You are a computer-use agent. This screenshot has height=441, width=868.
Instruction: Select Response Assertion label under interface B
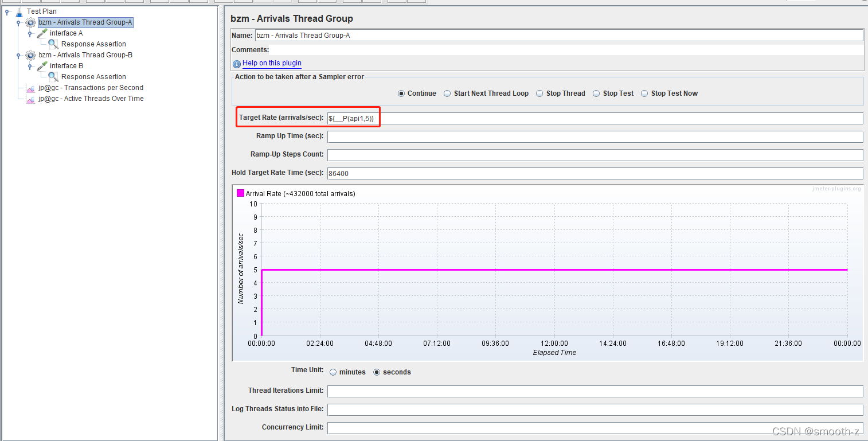click(93, 77)
